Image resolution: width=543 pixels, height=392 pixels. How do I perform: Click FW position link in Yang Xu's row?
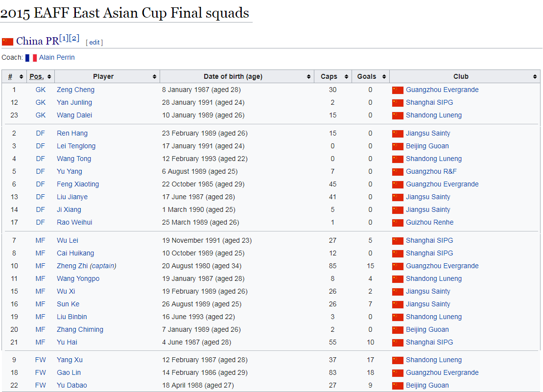41,360
